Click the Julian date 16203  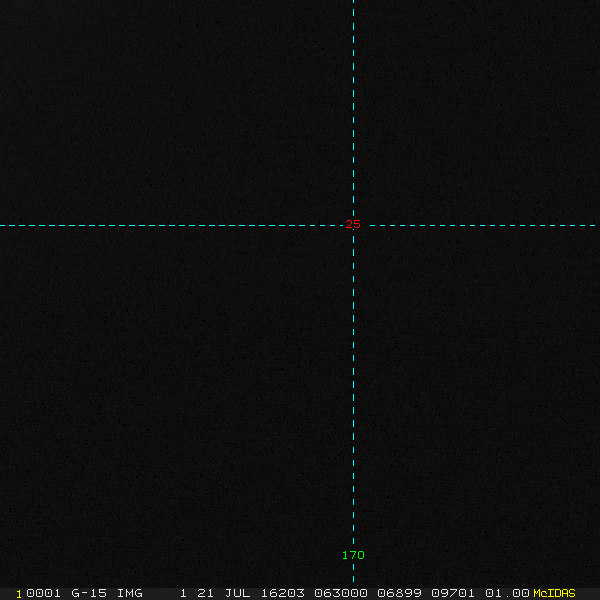tap(283, 593)
